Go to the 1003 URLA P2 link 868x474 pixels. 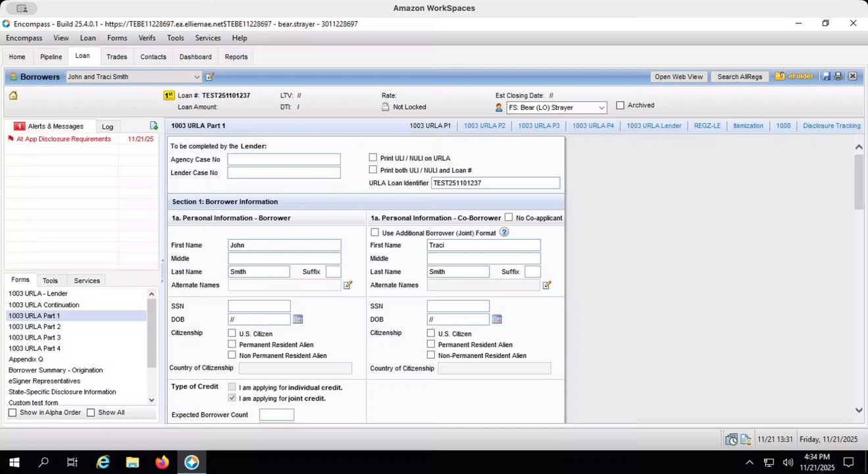pyautogui.click(x=484, y=126)
